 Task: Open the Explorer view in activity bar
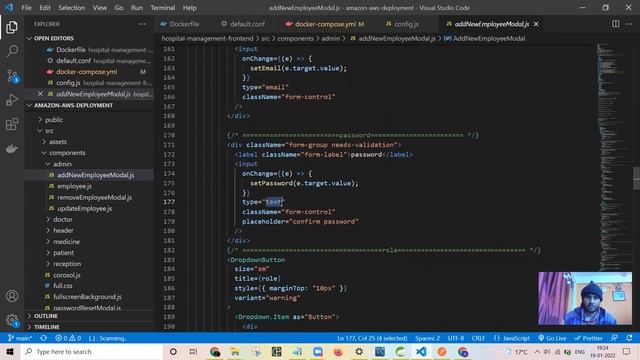click(12, 27)
